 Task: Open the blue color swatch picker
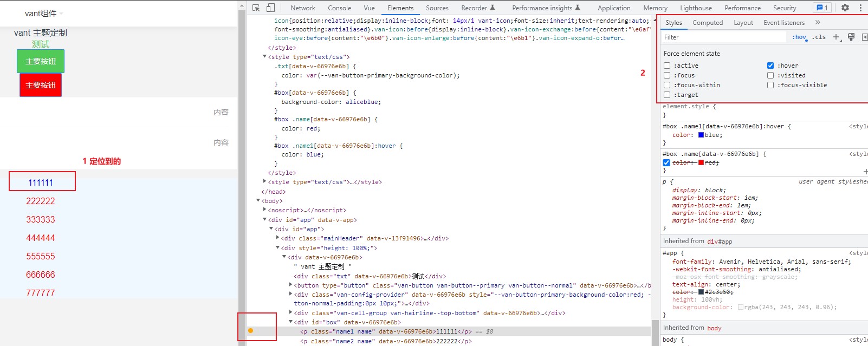click(701, 135)
